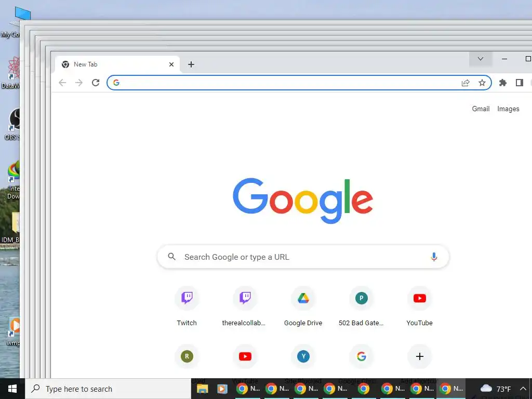
Task: Click the unlabeled Chrome icon on the taskbar
Action: [363, 389]
